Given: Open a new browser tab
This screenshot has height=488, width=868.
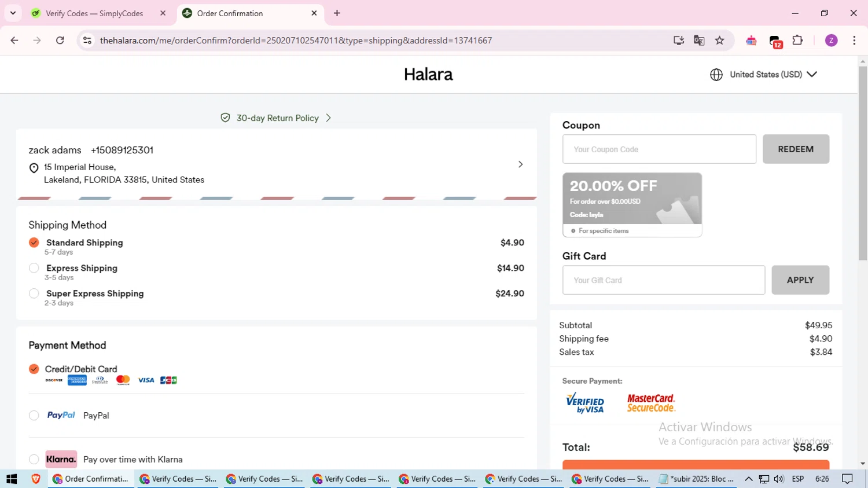Looking at the screenshot, I should tap(337, 13).
